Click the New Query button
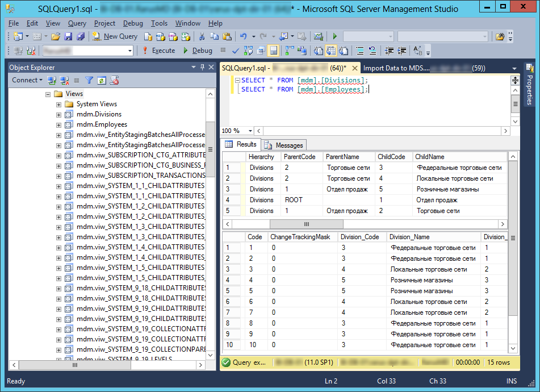Image resolution: width=540 pixels, height=392 pixels. [x=115, y=36]
